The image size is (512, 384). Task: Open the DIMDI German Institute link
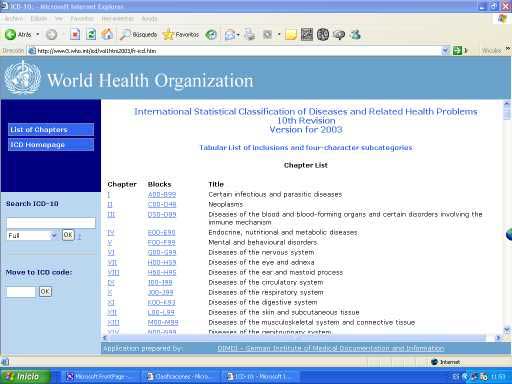point(331,348)
